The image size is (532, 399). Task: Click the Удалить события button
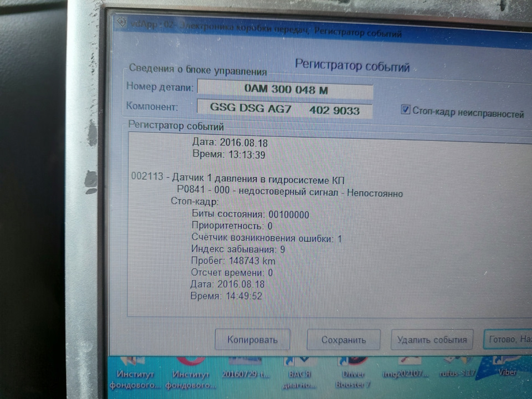pos(432,339)
